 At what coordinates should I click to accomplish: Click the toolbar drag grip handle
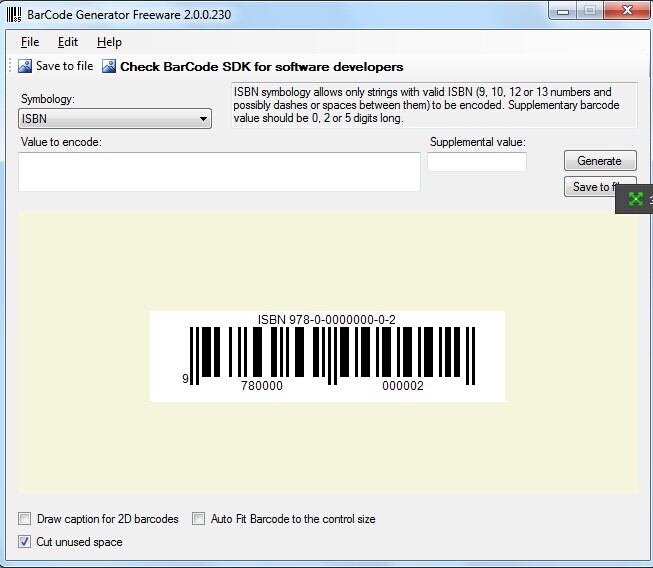click(x=10, y=66)
